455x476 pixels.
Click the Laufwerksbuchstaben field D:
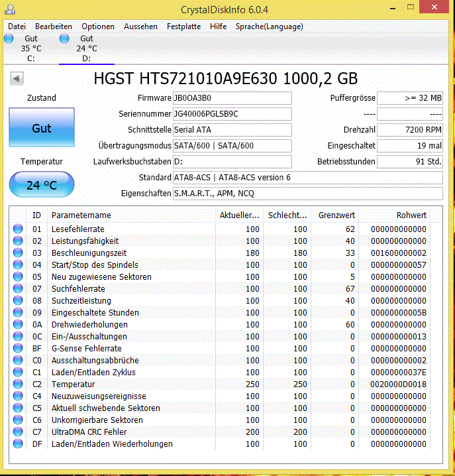click(232, 162)
